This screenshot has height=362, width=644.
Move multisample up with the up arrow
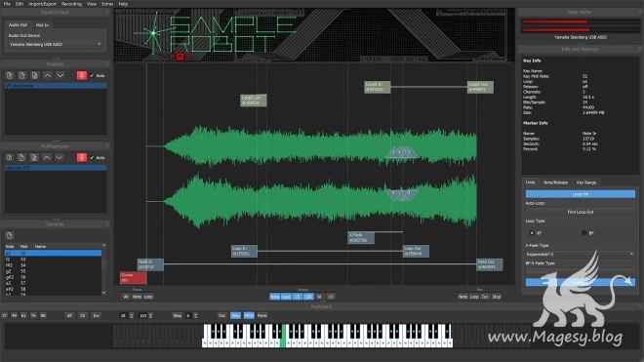coord(47,157)
